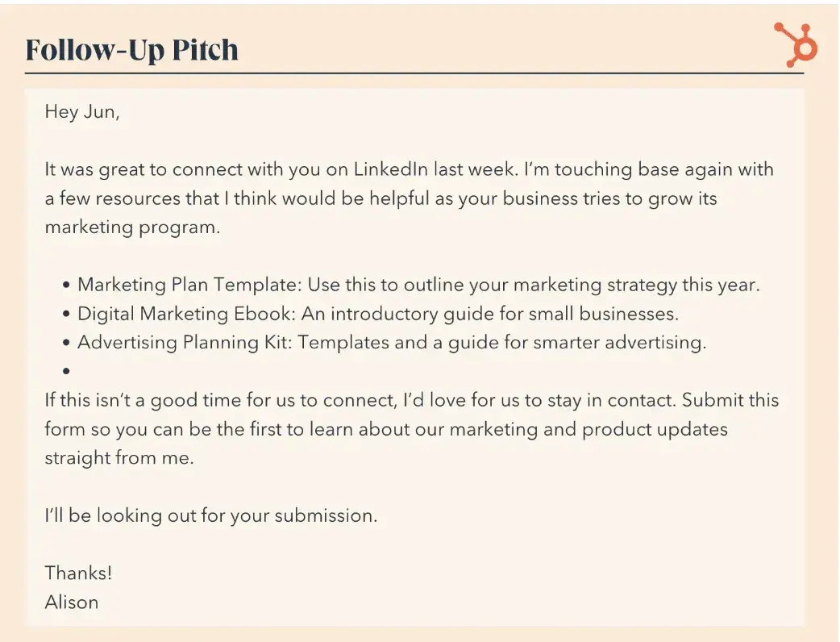Click the "marketing program." line of text

click(x=131, y=227)
